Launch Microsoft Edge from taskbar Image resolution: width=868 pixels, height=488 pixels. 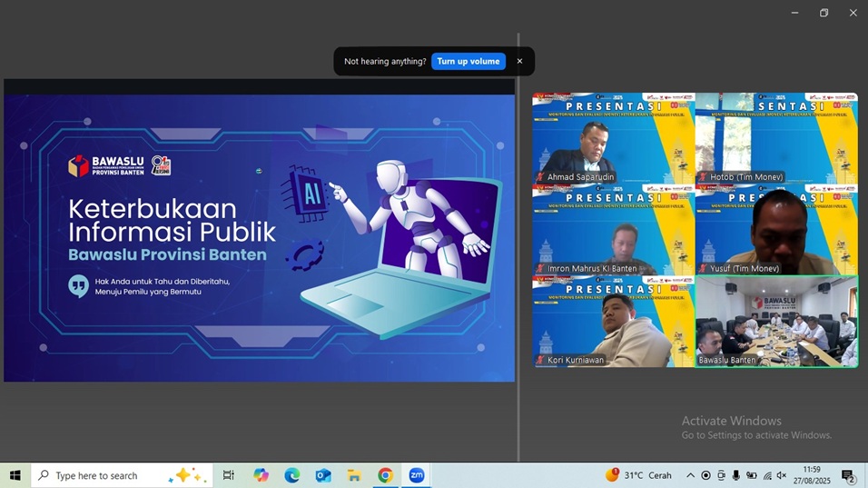tap(291, 475)
